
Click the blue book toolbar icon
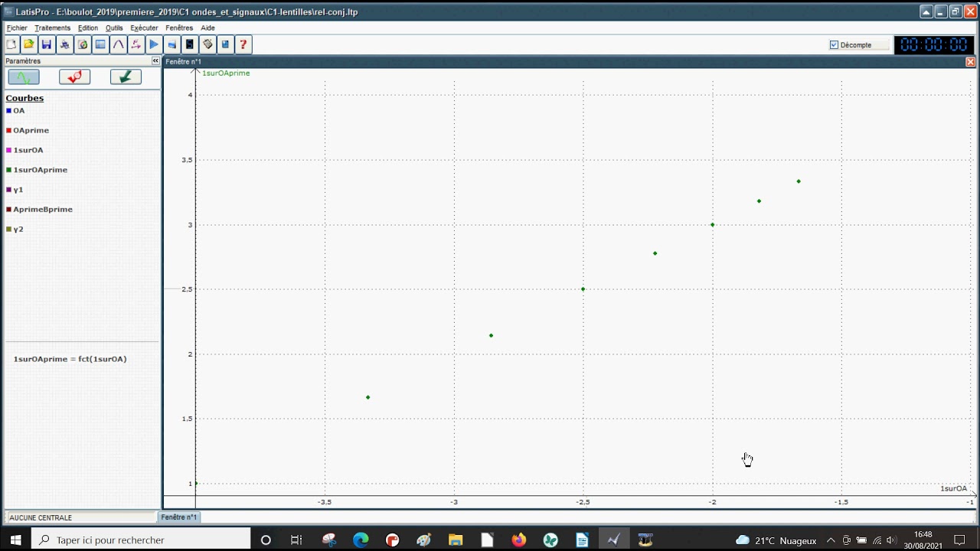225,44
